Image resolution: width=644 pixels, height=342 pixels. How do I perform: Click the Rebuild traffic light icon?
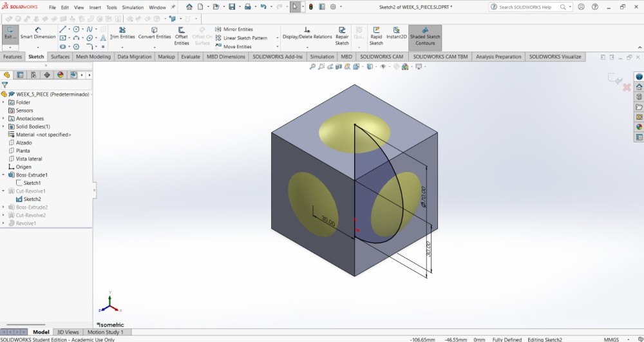pyautogui.click(x=311, y=6)
